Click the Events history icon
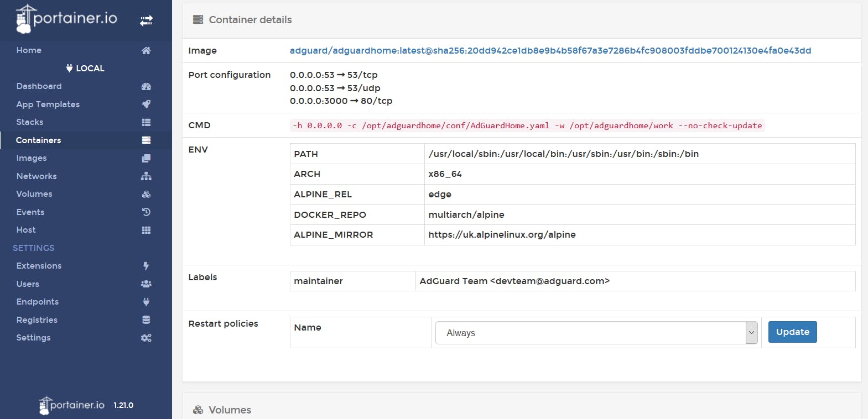The image size is (868, 419). [x=146, y=212]
